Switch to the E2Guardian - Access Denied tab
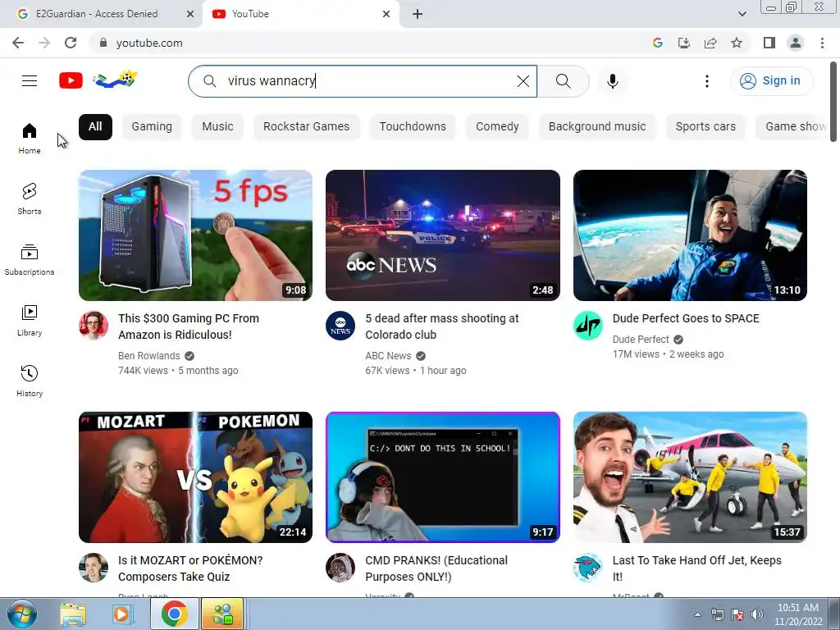This screenshot has width=840, height=630. pyautogui.click(x=97, y=14)
